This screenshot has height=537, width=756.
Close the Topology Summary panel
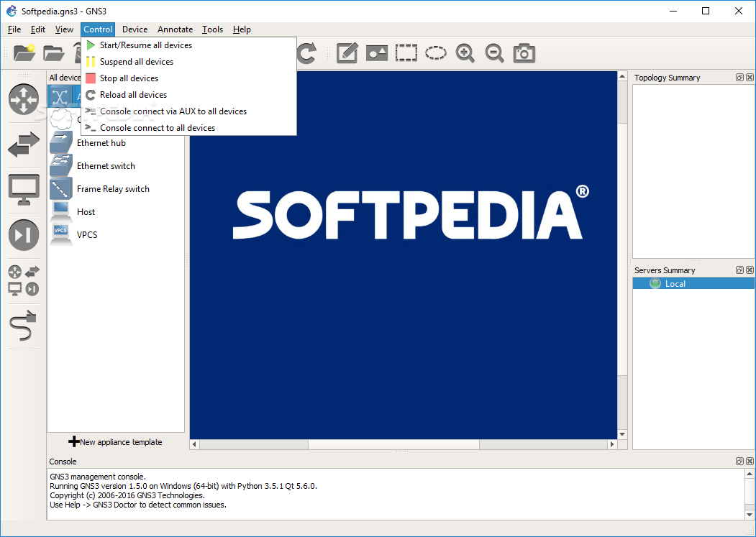click(x=750, y=77)
